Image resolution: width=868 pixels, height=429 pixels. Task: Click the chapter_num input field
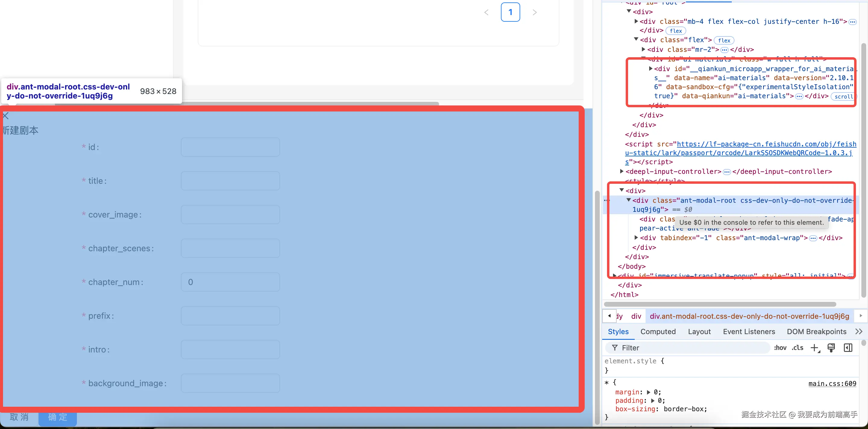click(230, 282)
